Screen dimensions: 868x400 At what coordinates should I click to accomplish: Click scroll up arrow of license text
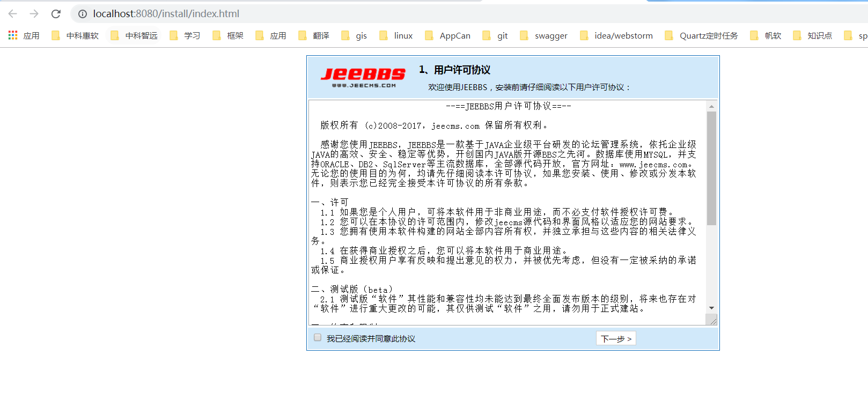click(711, 107)
